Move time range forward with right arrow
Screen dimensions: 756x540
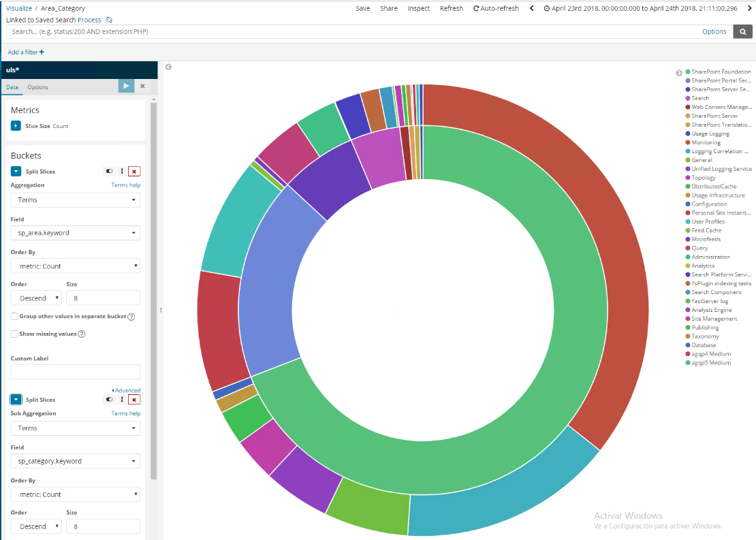click(747, 8)
